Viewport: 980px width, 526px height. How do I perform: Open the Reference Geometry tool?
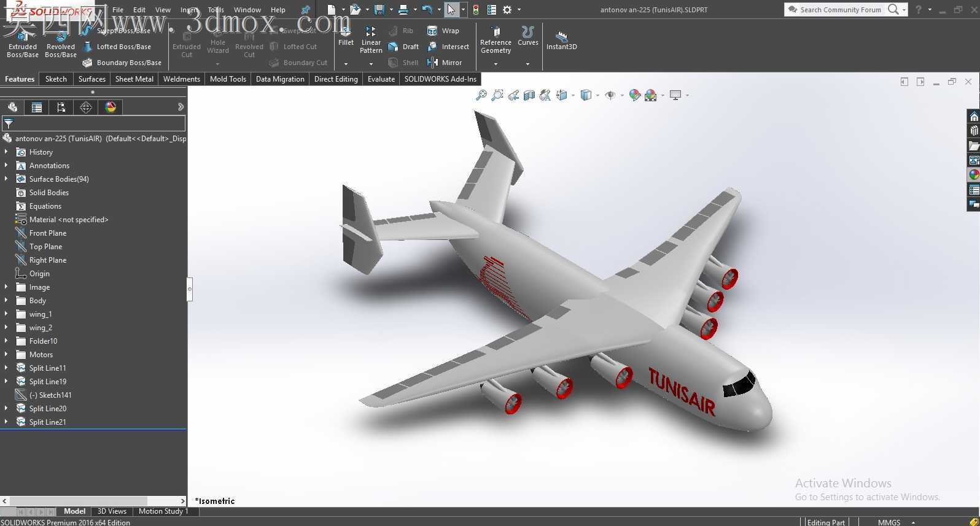[x=496, y=40]
